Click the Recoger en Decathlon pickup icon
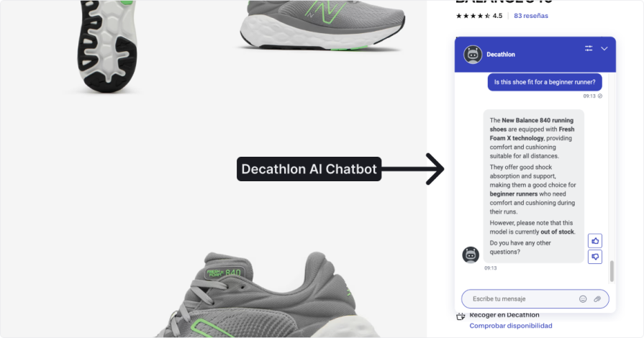 click(461, 316)
